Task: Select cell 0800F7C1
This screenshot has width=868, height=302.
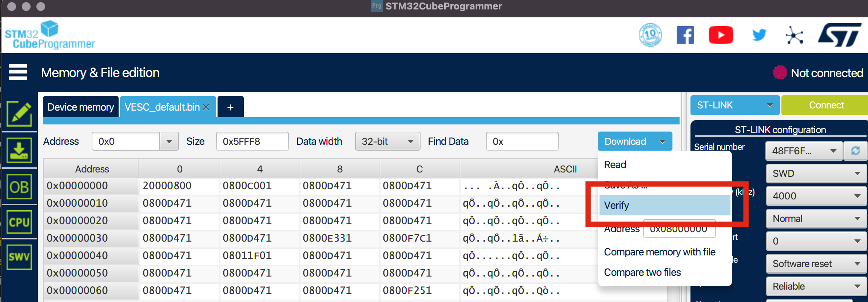Action: coord(419,238)
